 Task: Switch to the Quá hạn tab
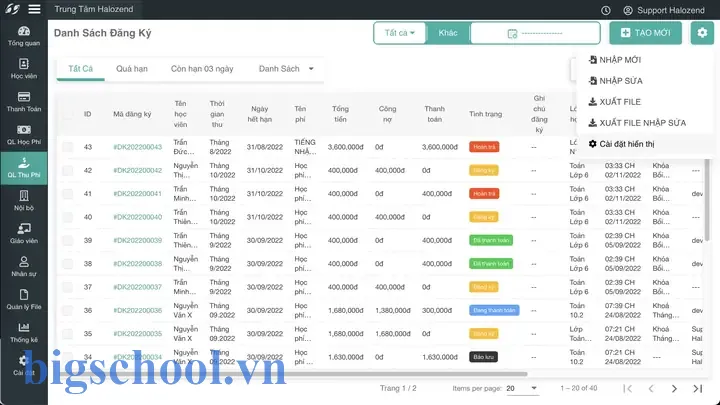[x=132, y=69]
